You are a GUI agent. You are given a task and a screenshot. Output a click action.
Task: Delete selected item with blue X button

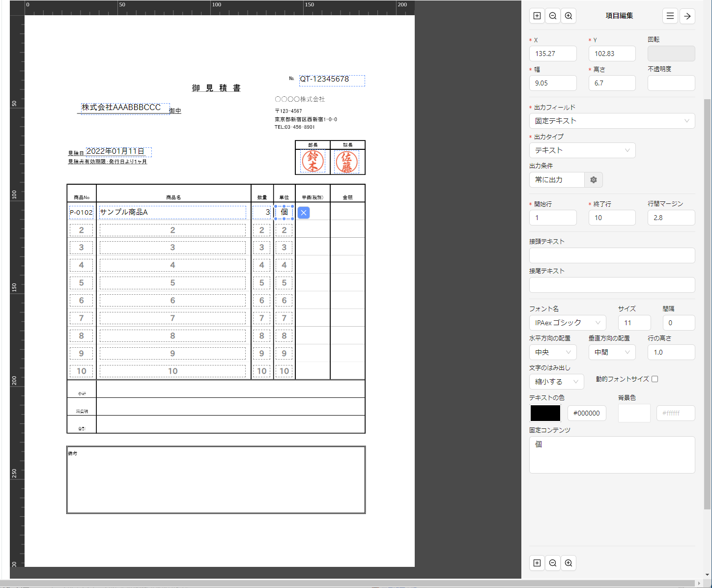(304, 213)
